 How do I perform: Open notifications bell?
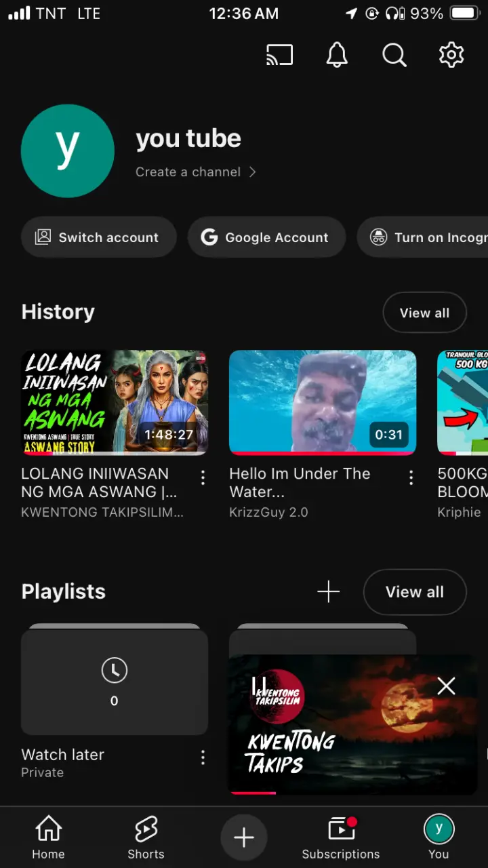(337, 55)
